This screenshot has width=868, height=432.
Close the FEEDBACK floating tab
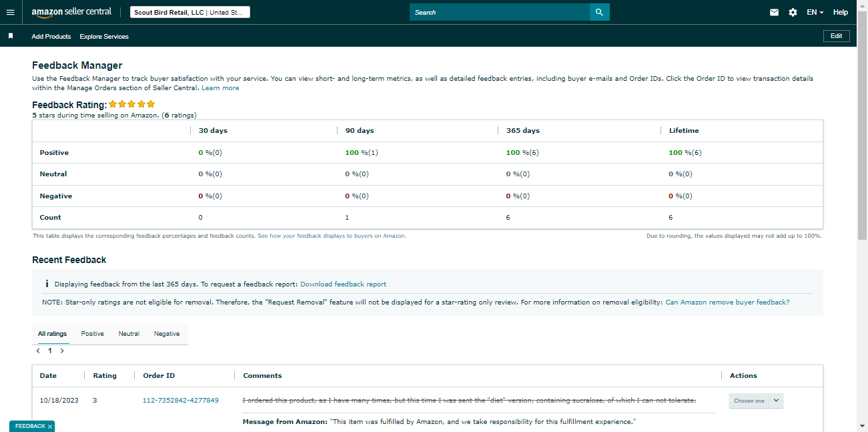tap(50, 426)
